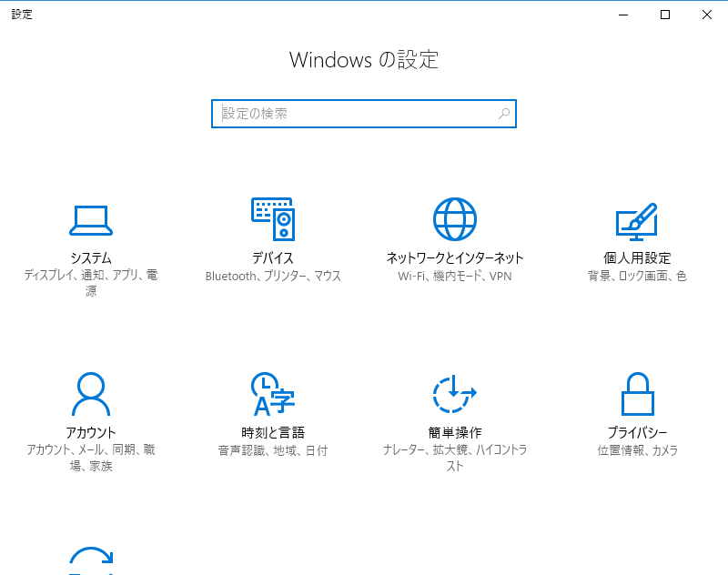Click the プライバシー label
Screen dimensions: 728x575
coord(638,432)
